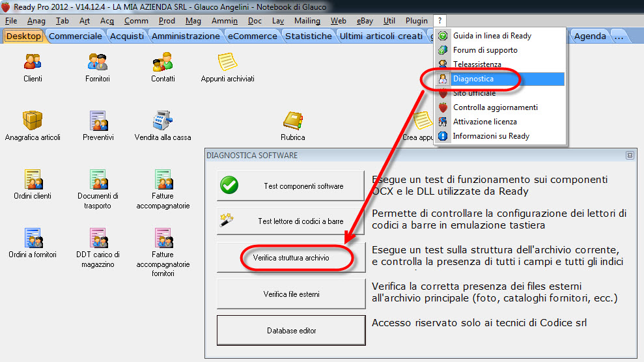
Task: Open the ? help menu
Action: tap(440, 21)
